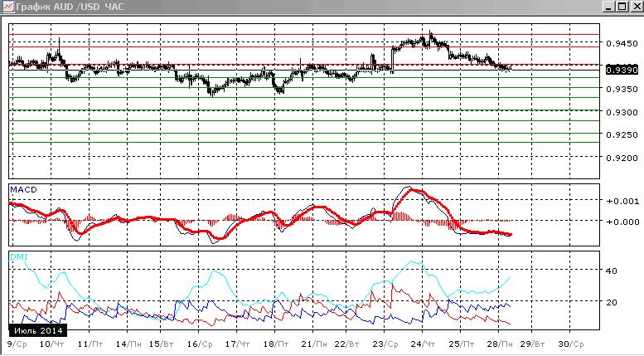Viewport: 644px width, 356px height.
Task: Click the +0.000 MACD scale label
Action: tap(622, 222)
